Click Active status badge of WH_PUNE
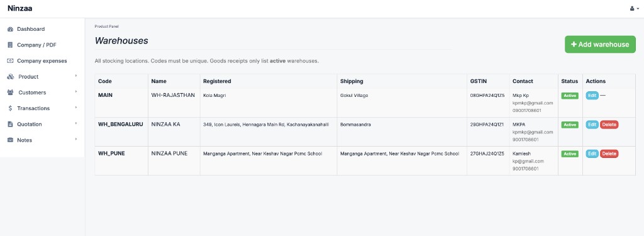The image size is (644, 236). [570, 154]
